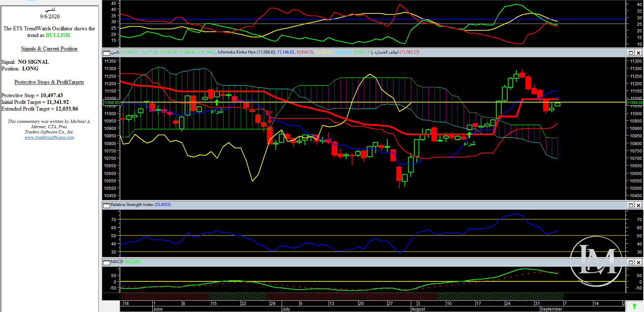Click the 11068.65 price tag on the right axis
This screenshot has height=312, width=644.
[x=635, y=102]
